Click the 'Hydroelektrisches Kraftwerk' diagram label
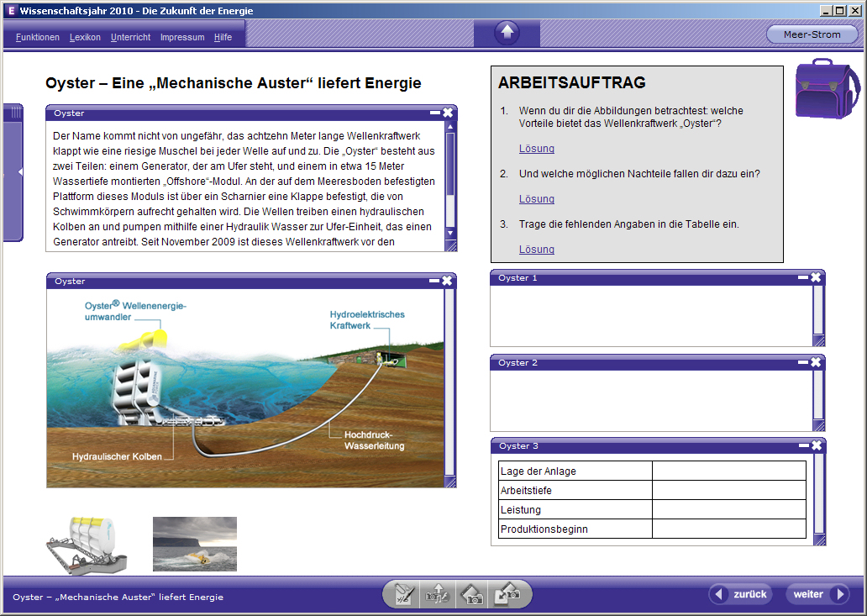Image resolution: width=867 pixels, height=616 pixels. [x=367, y=319]
